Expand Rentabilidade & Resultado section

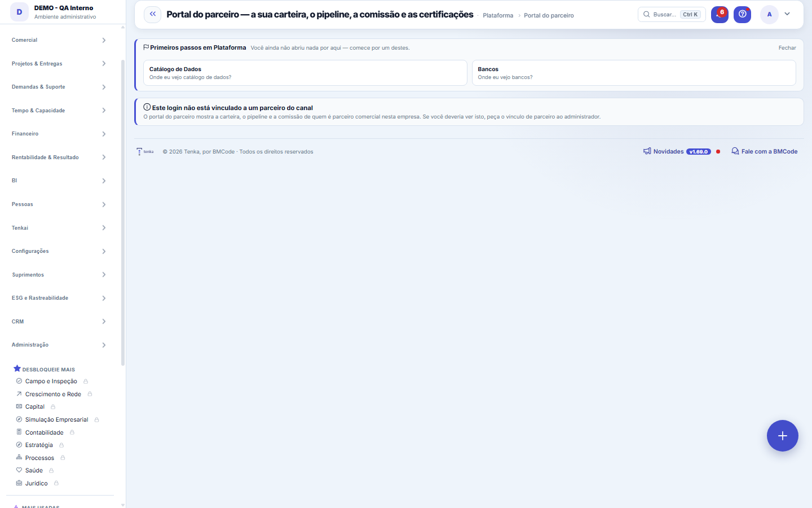pos(59,157)
